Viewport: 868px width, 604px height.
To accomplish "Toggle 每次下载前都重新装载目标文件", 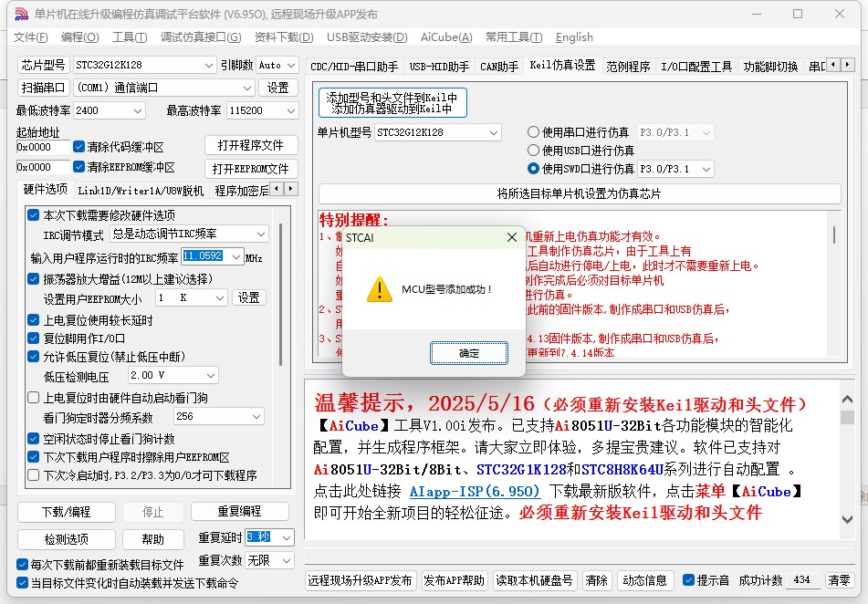I will pyautogui.click(x=22, y=564).
